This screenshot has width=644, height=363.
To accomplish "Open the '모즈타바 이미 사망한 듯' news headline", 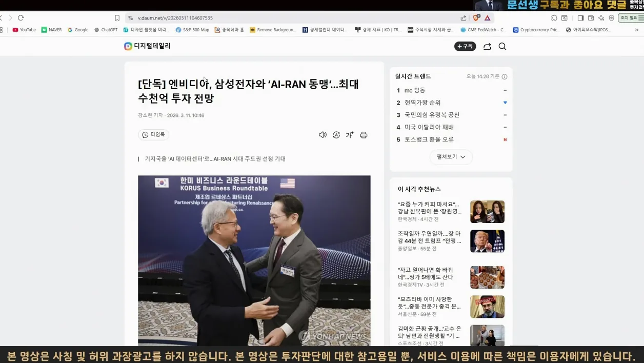I will [430, 302].
